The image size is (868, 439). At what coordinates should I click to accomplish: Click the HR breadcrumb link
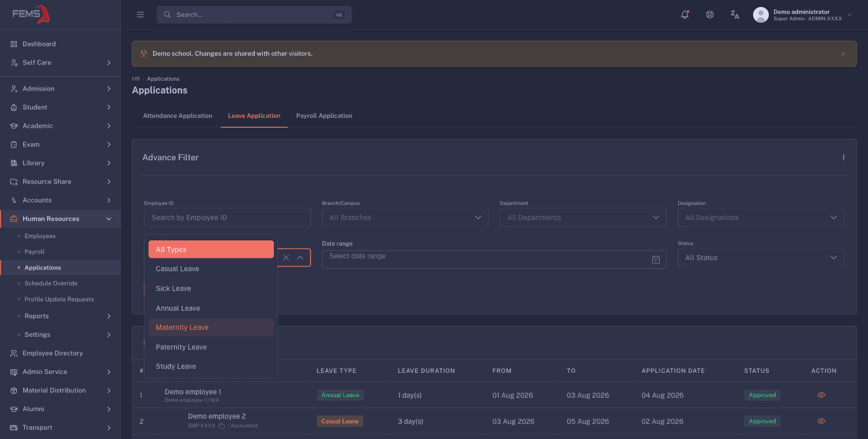[x=136, y=78]
